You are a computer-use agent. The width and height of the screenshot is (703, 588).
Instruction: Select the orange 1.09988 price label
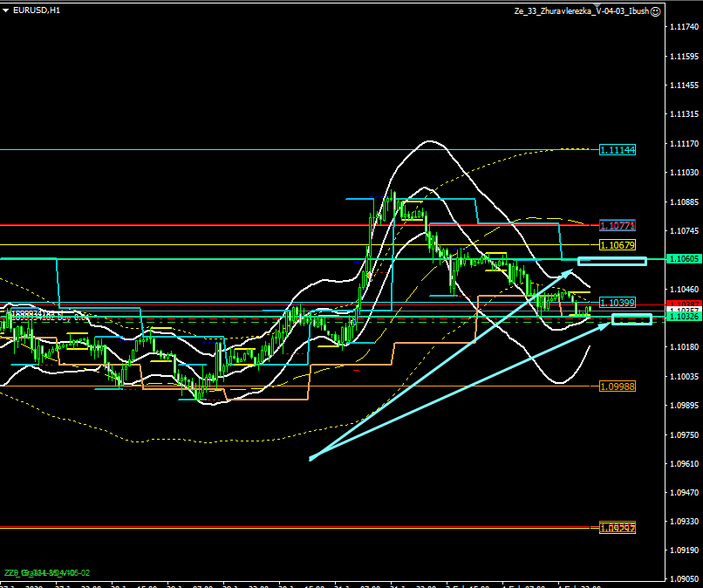point(617,386)
